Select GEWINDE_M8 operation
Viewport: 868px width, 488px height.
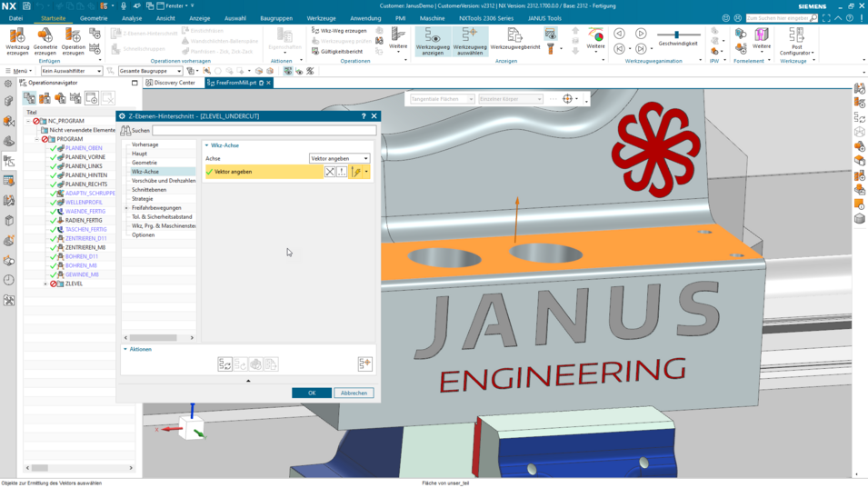pos(82,275)
